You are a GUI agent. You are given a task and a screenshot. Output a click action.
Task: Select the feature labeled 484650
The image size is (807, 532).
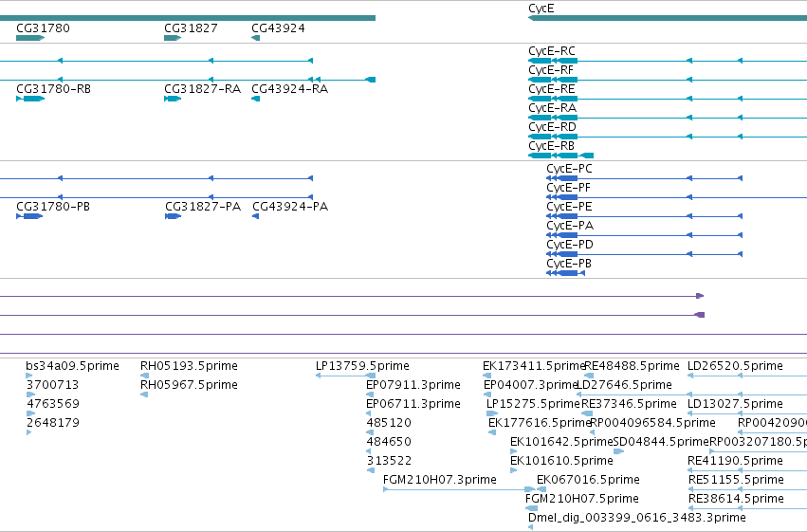[x=389, y=442]
